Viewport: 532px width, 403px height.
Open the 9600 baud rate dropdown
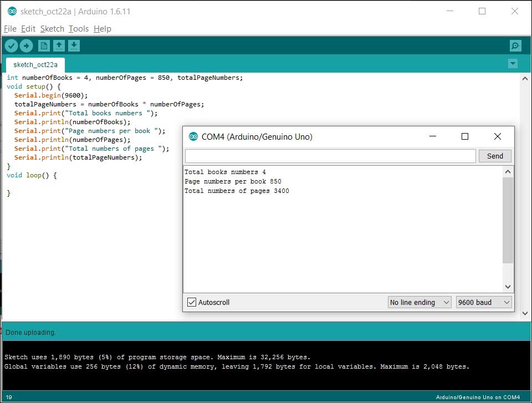[484, 302]
